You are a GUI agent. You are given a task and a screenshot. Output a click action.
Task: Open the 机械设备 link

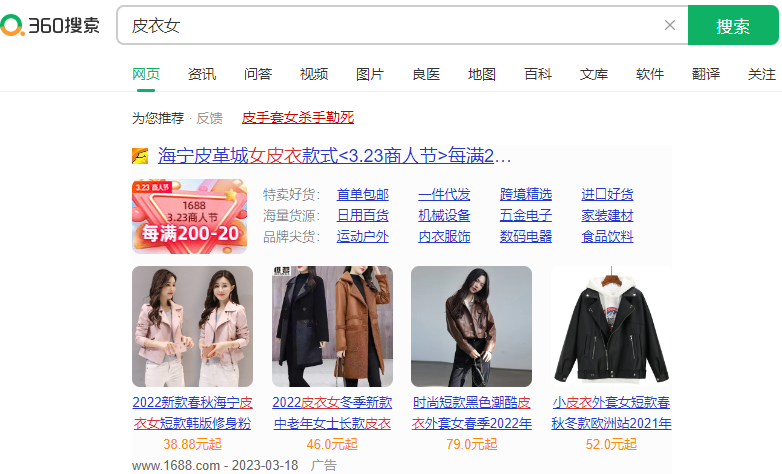coord(444,216)
